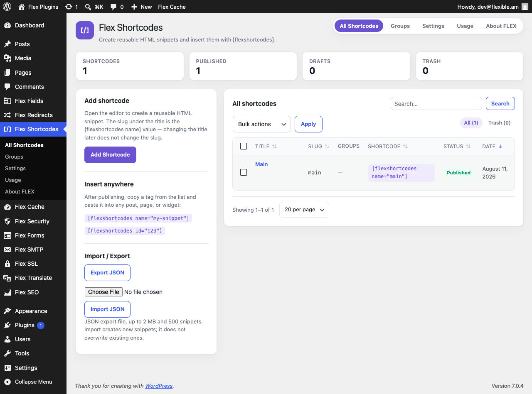
Task: Click the Add Shortcode button
Action: 110,155
